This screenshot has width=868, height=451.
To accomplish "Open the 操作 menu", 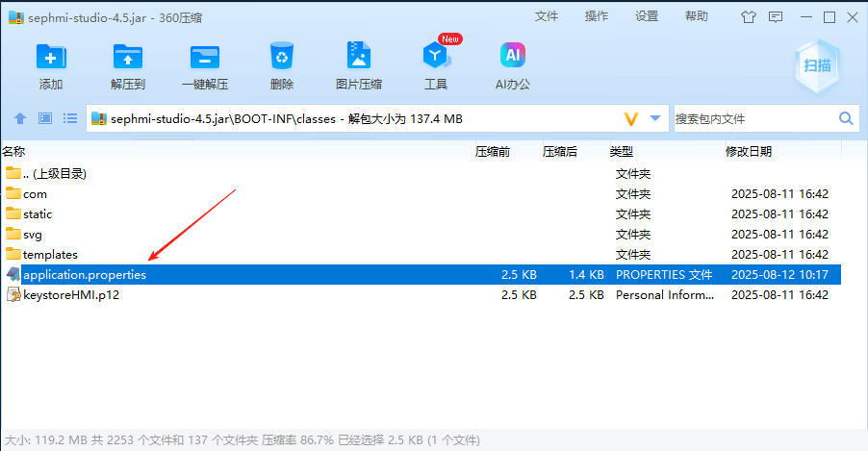I will (x=597, y=16).
